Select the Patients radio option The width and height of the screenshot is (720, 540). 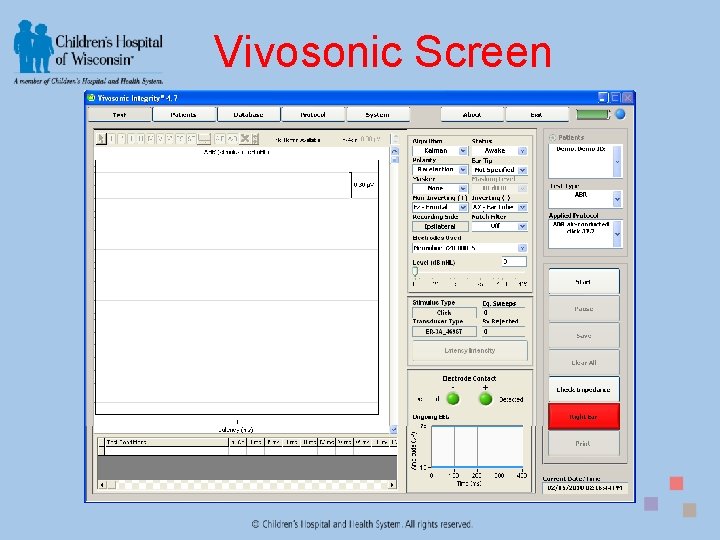tap(552, 137)
